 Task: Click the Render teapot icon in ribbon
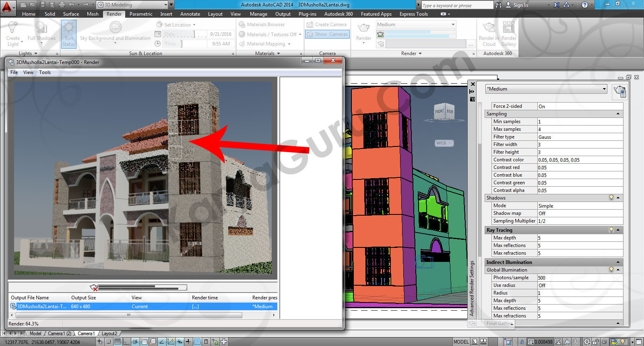[363, 29]
